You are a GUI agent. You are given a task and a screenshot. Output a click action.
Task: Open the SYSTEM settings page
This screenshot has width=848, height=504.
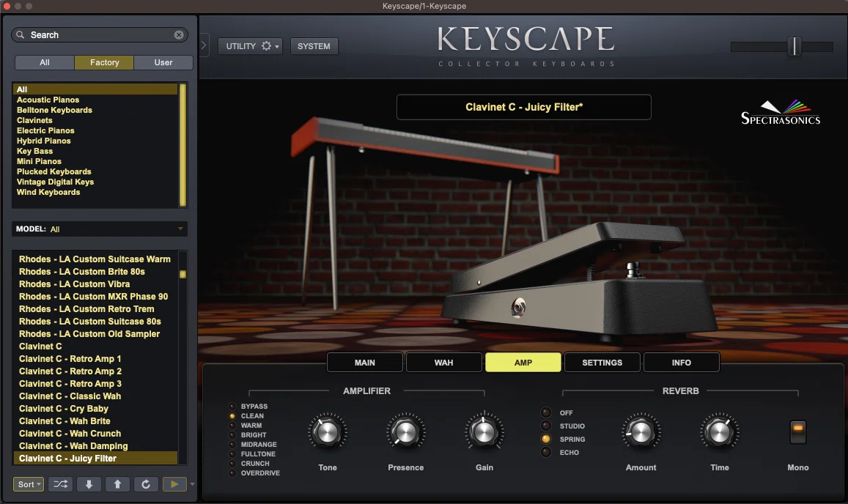314,46
